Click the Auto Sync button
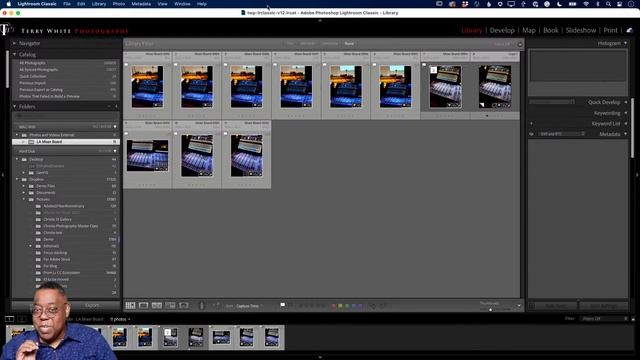 click(x=555, y=305)
